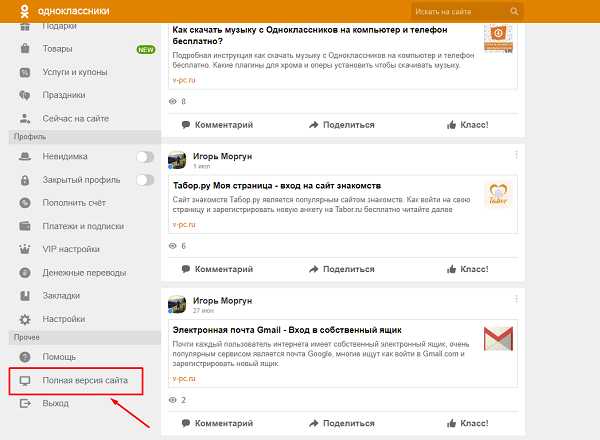The width and height of the screenshot is (600, 440).
Task: Click Денежные переводы icon
Action: pos(25,272)
